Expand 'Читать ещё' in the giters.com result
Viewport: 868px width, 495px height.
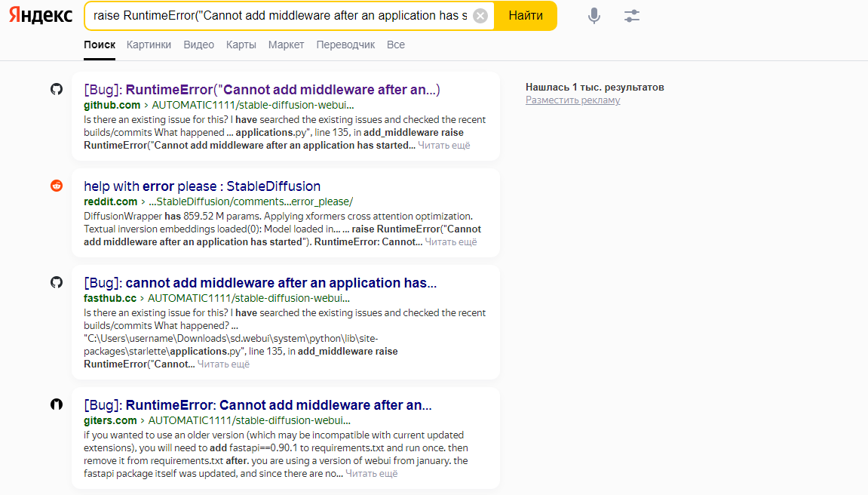372,474
